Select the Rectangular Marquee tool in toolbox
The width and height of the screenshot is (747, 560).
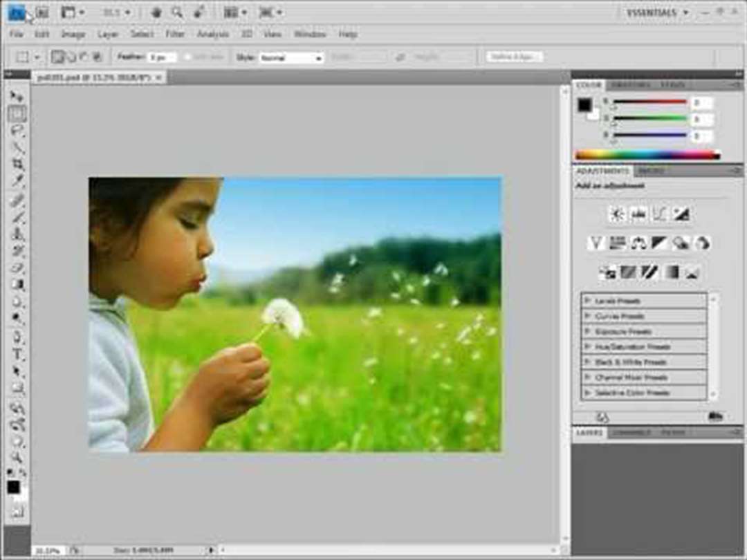pyautogui.click(x=17, y=114)
